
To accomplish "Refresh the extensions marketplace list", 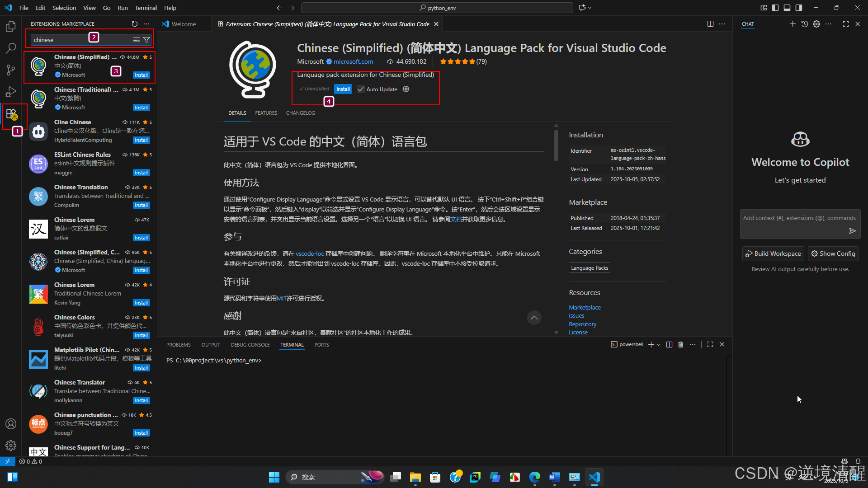I will click(135, 24).
